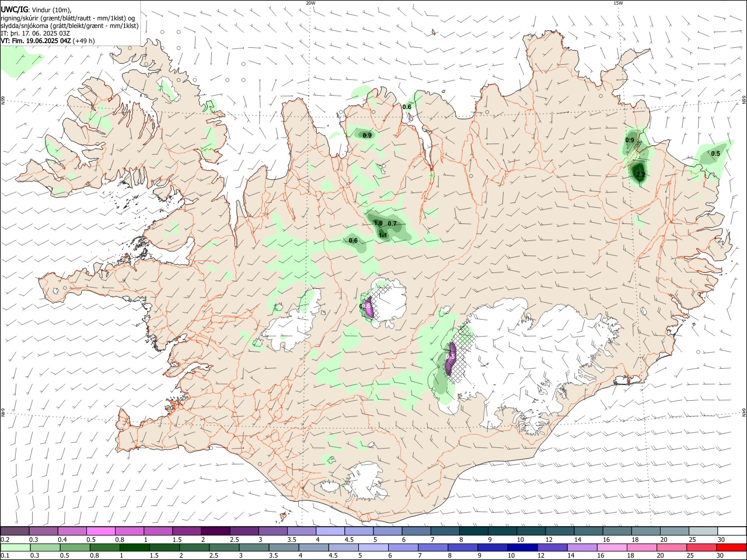
Task: Click upper legend swatch between 12 and 14
Action: [x=560, y=531]
